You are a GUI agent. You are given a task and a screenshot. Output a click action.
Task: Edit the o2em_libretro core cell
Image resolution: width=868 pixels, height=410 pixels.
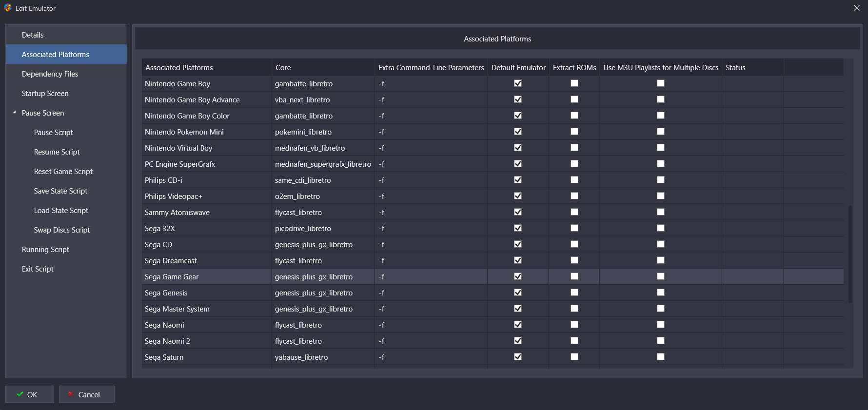(323, 196)
